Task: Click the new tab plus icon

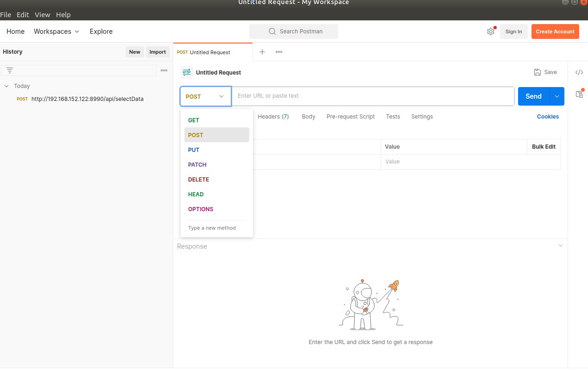Action: pos(262,52)
